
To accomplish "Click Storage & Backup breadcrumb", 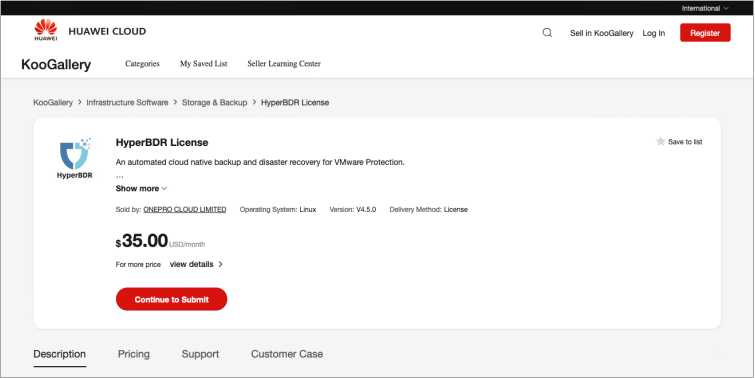I will tap(214, 103).
